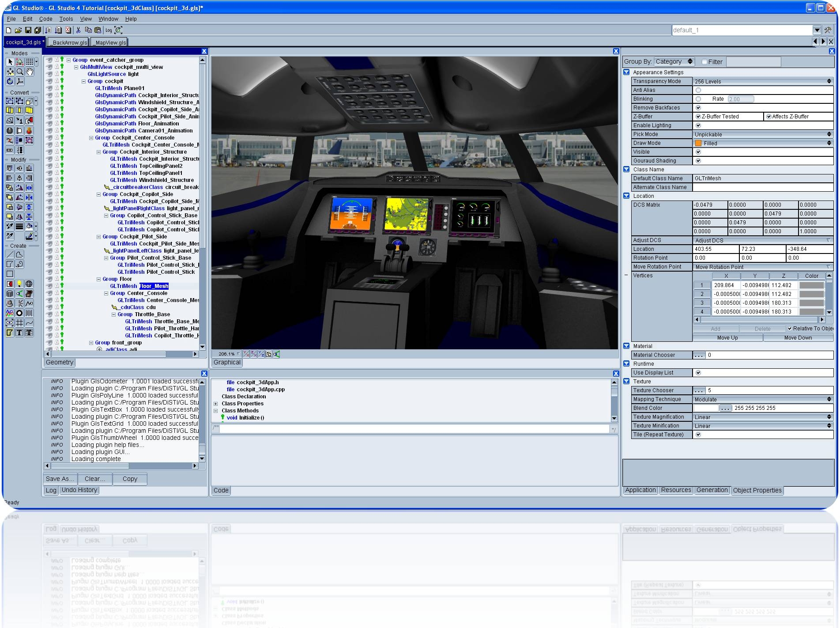Click the filmstrip movie icon in Create

tap(29, 293)
